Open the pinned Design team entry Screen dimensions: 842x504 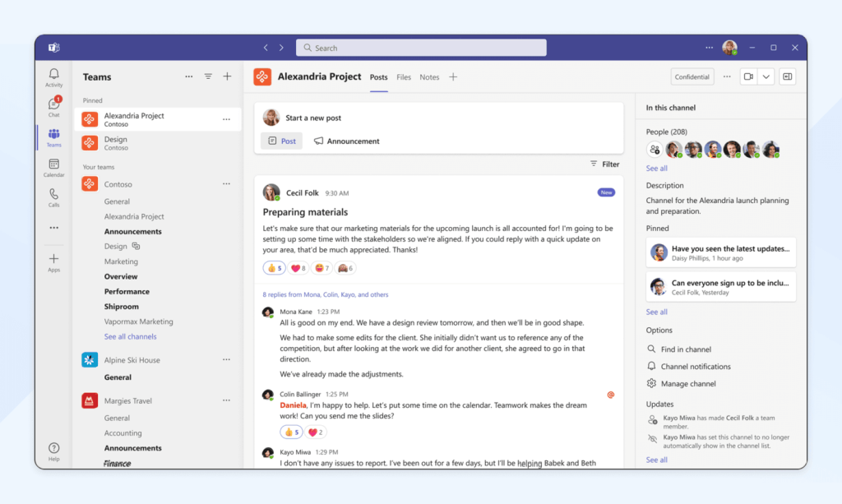pos(158,143)
